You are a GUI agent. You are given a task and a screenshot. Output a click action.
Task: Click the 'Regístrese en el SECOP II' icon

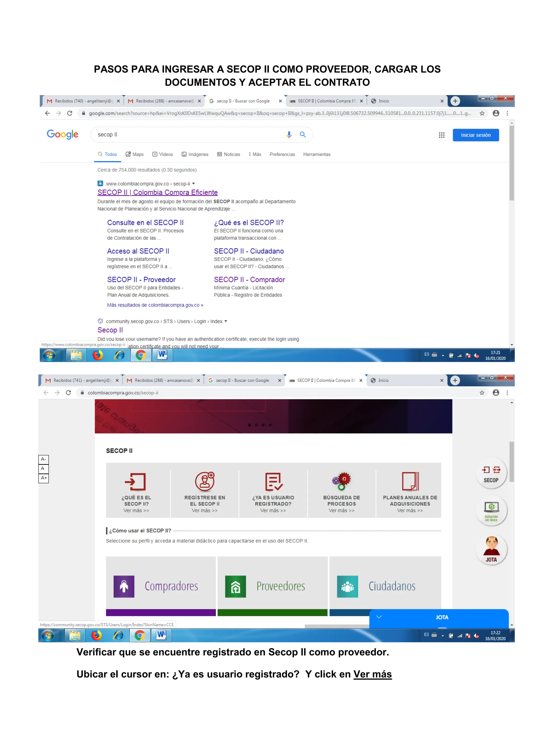(x=205, y=482)
